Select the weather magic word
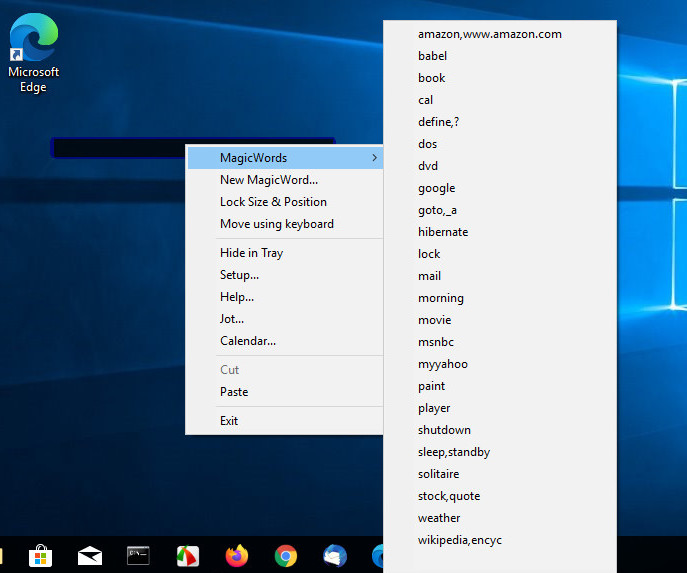The width and height of the screenshot is (687, 573). pos(500,518)
